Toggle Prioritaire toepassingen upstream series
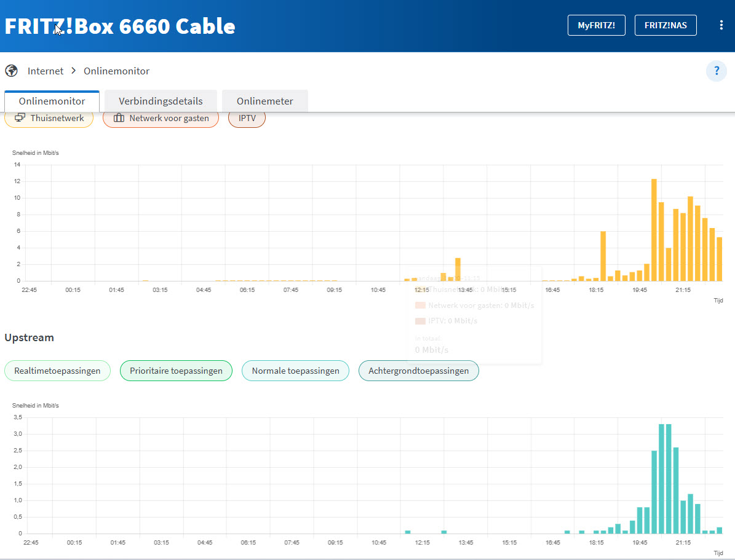Viewport: 735px width, 560px height. pyautogui.click(x=176, y=371)
